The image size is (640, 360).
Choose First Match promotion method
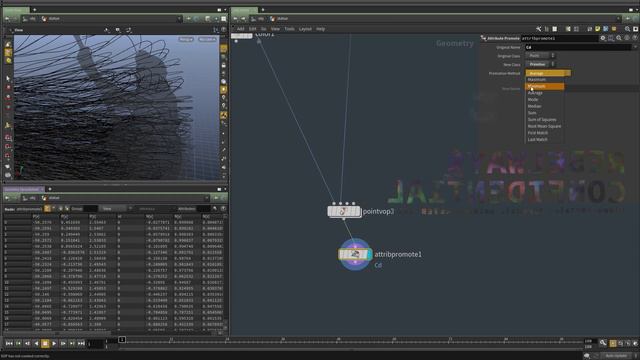[x=538, y=133]
